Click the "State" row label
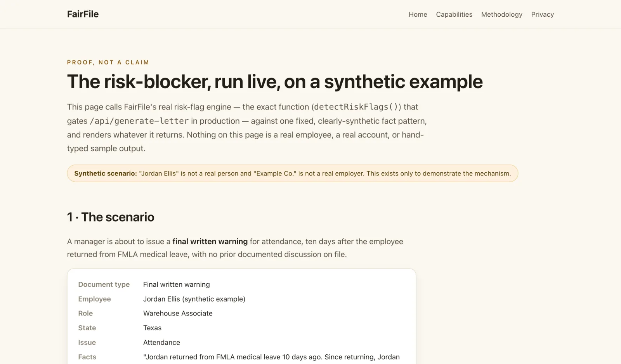This screenshot has height=364, width=621. click(x=87, y=328)
